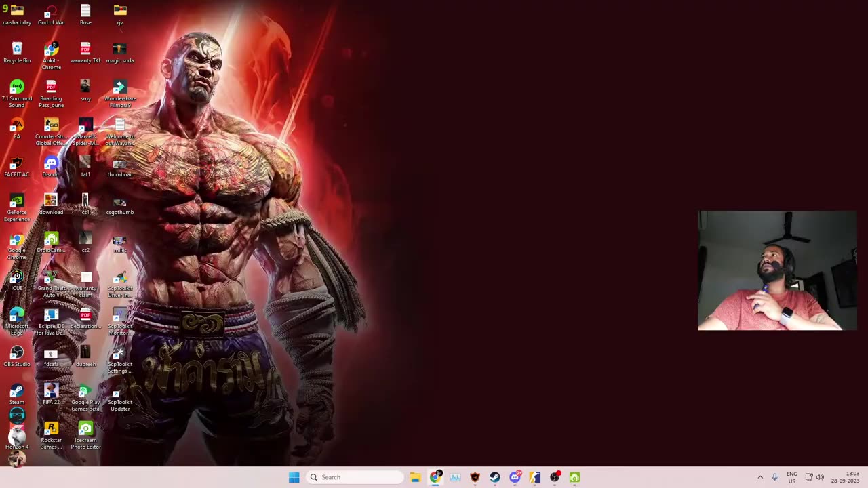Screen dimensions: 868x488
Task: Open Discord from the taskbar
Action: pos(515,477)
